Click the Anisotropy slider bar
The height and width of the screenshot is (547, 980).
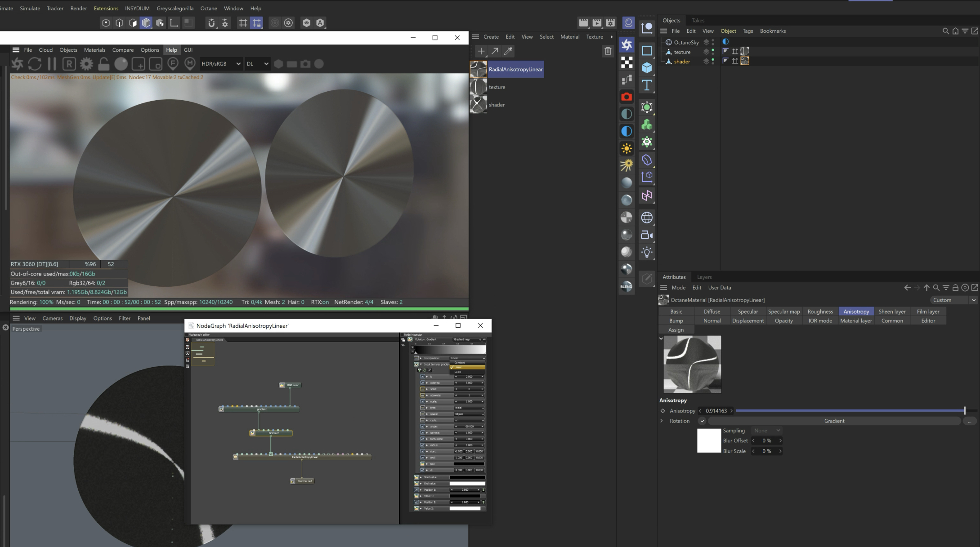(850, 411)
